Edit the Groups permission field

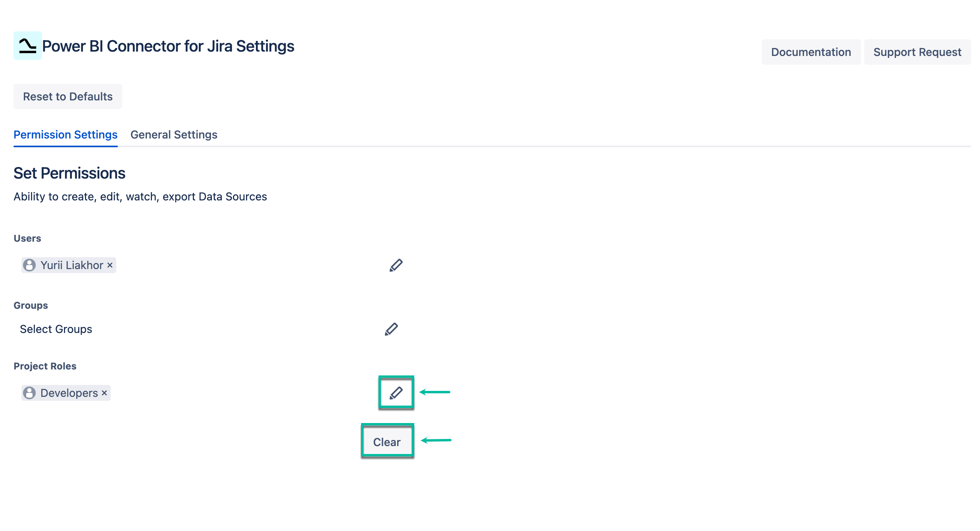(x=391, y=329)
